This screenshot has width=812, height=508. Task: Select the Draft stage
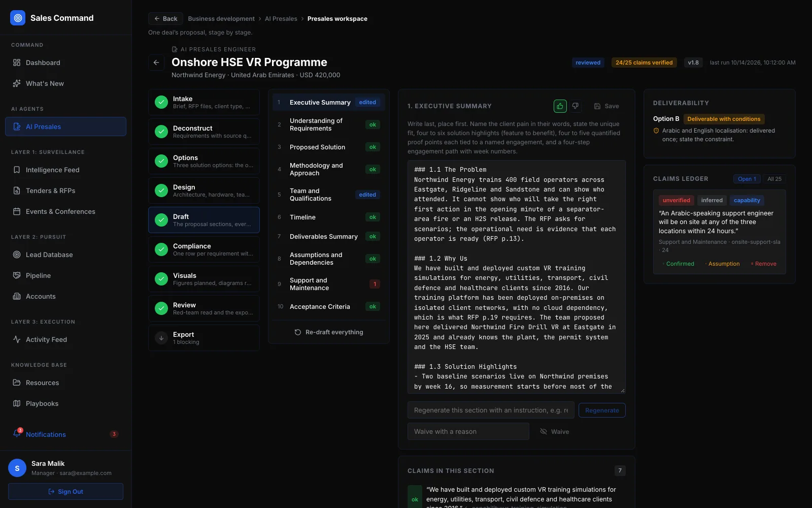pyautogui.click(x=204, y=220)
